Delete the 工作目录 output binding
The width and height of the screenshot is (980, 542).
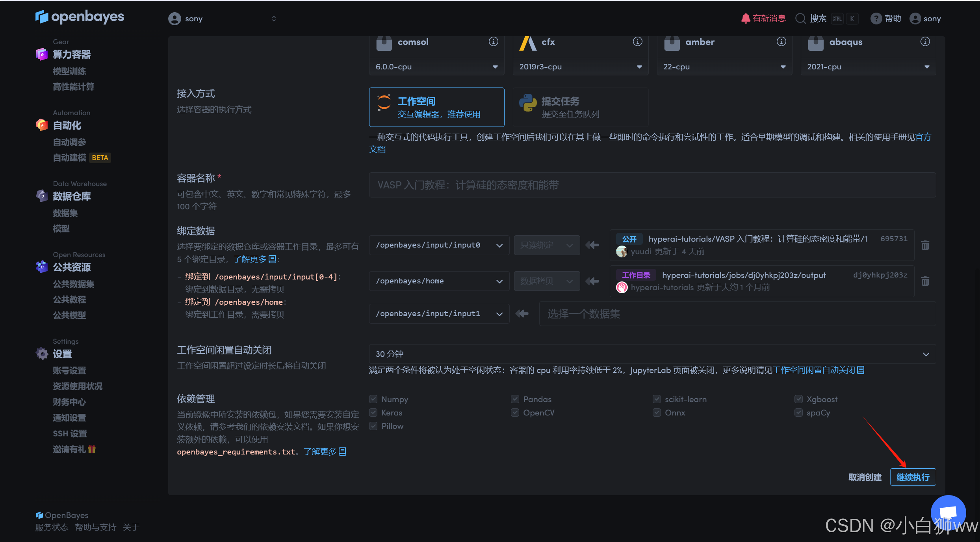coord(925,281)
